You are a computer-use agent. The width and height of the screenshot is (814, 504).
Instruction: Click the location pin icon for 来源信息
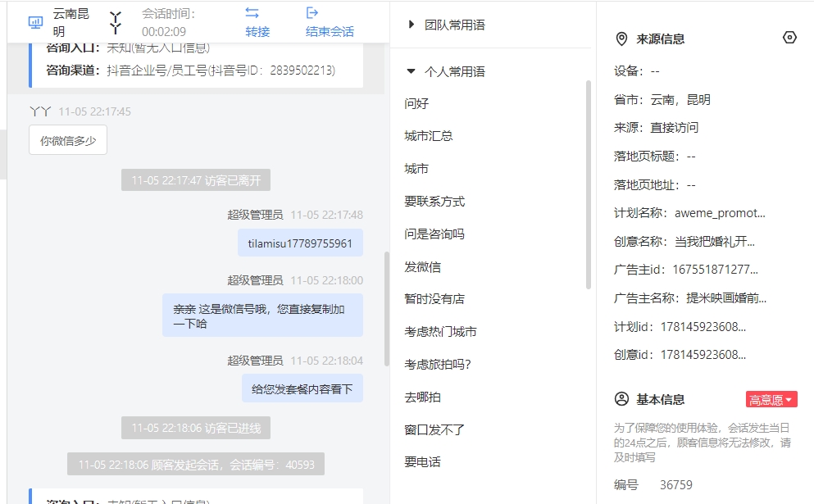pos(621,39)
